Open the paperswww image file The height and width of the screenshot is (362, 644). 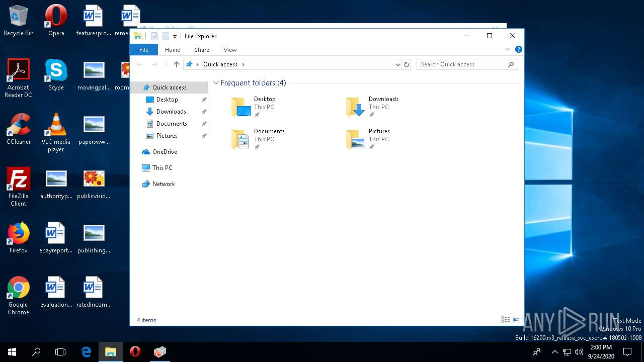(x=94, y=130)
